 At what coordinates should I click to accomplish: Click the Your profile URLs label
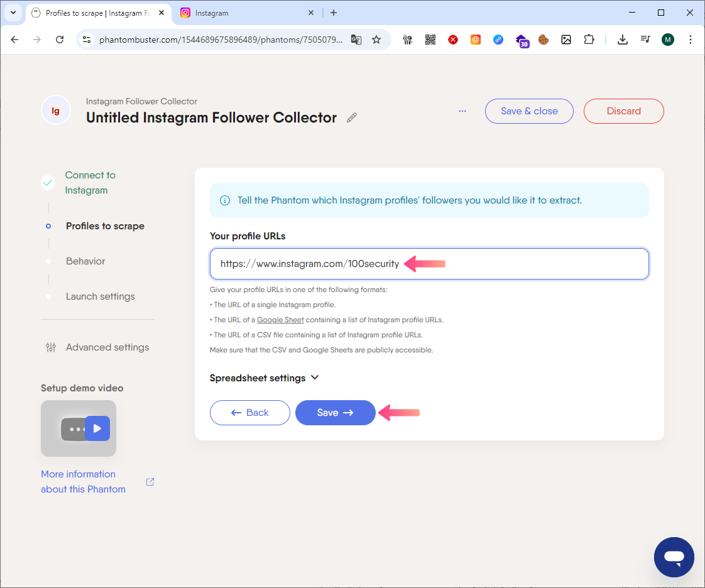[x=248, y=236]
